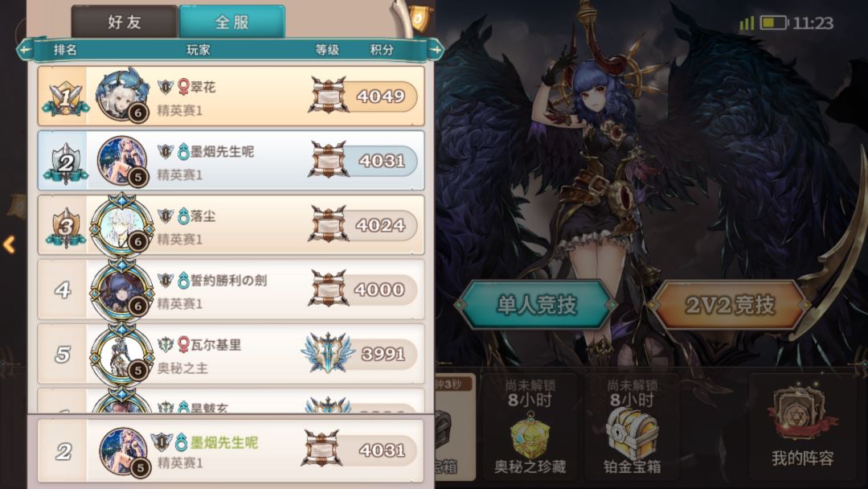Viewport: 868px width, 489px height.
Task: Open 落尘's avatar portrait
Action: click(x=122, y=225)
